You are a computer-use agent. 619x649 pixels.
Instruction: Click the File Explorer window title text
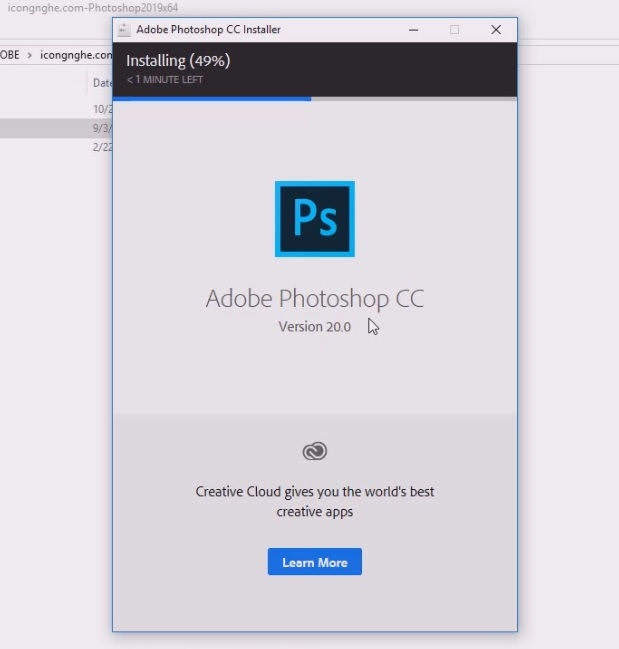click(x=93, y=8)
